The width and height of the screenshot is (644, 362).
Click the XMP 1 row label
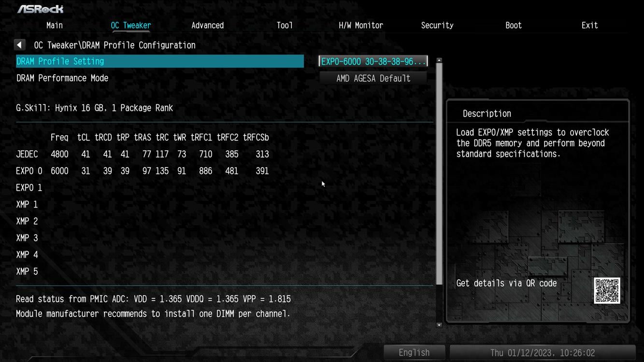click(27, 205)
